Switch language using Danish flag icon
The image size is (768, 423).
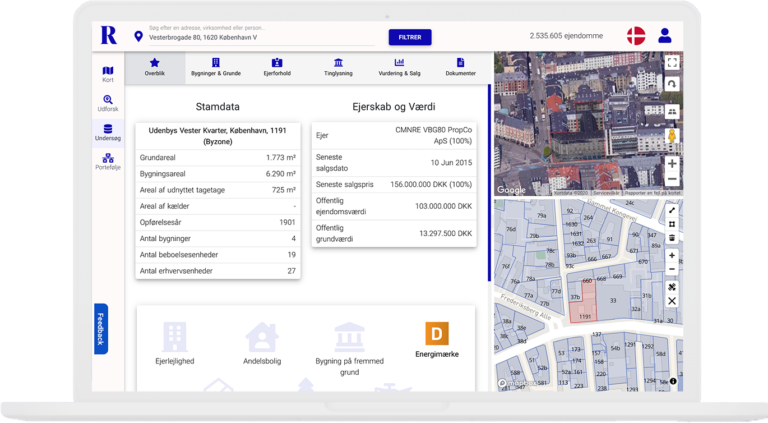click(636, 36)
